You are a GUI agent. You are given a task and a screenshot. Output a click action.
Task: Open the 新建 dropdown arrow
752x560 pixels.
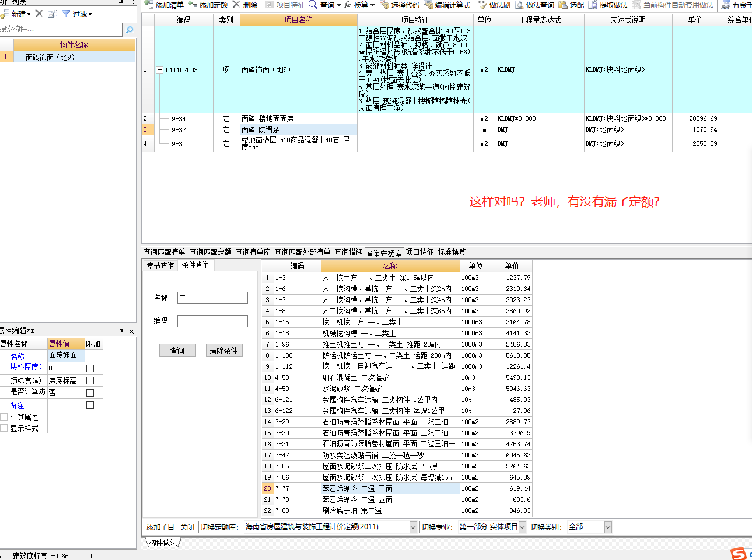[29, 14]
